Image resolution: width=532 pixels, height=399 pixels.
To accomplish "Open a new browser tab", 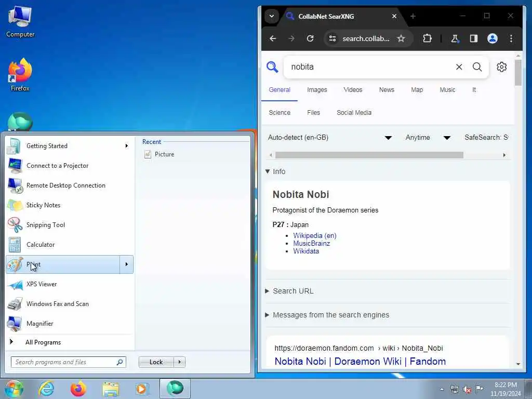I will tap(413, 16).
